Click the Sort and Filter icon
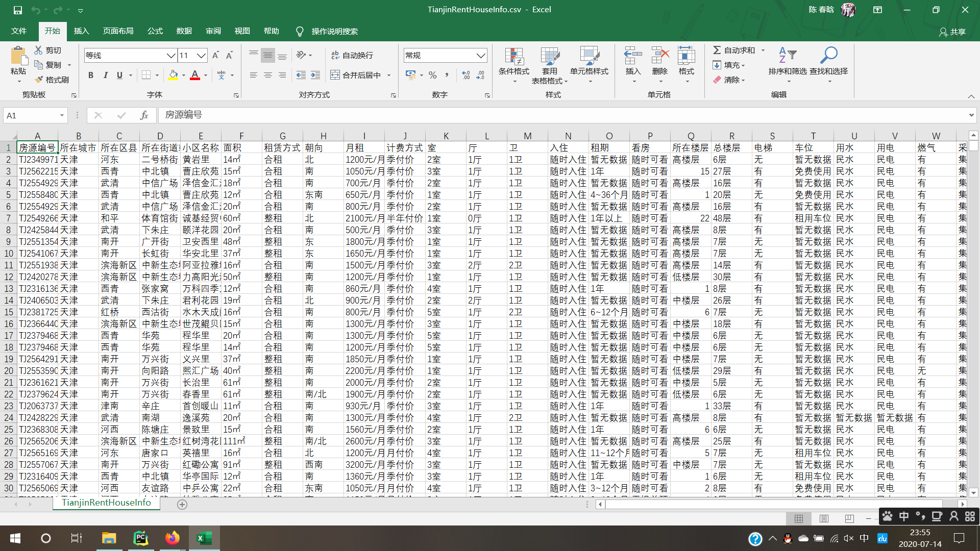This screenshot has height=551, width=980. [x=787, y=55]
